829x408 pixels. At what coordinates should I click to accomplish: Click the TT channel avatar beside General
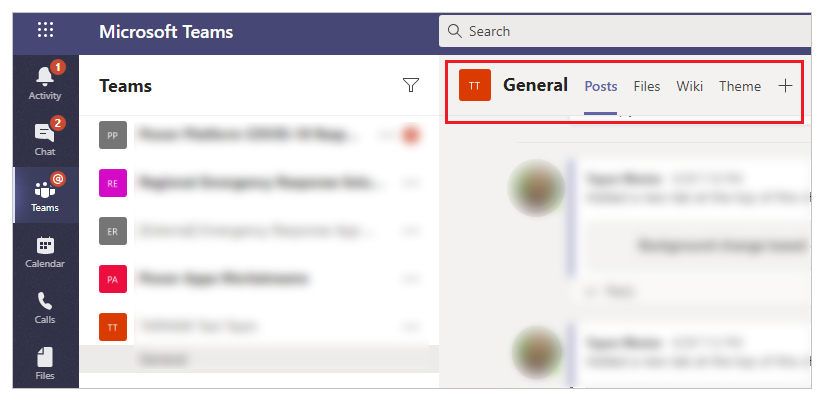pos(475,85)
